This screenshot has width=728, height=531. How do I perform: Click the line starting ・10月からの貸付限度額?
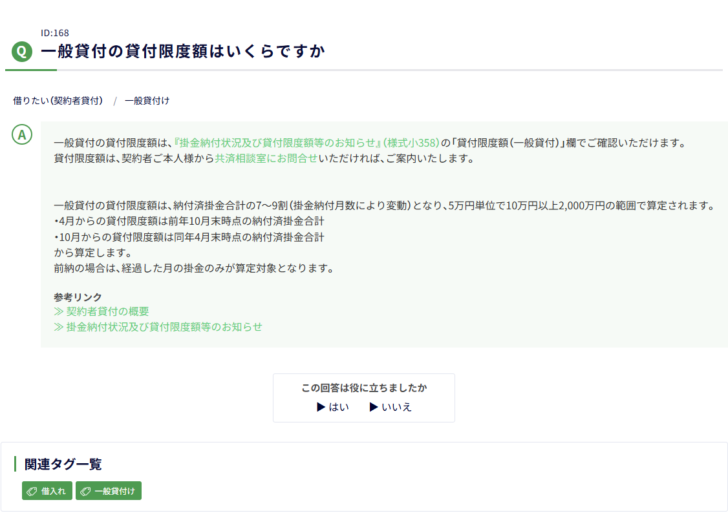pos(189,237)
